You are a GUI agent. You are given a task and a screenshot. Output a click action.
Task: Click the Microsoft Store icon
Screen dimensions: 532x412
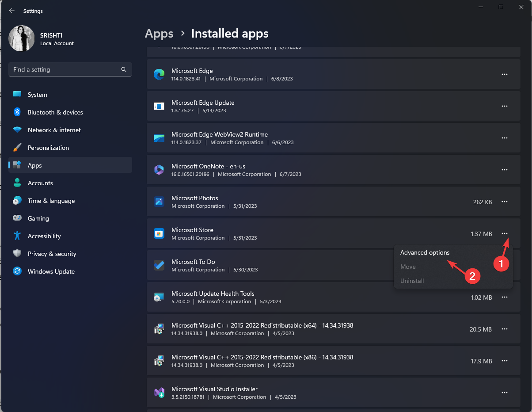click(159, 233)
